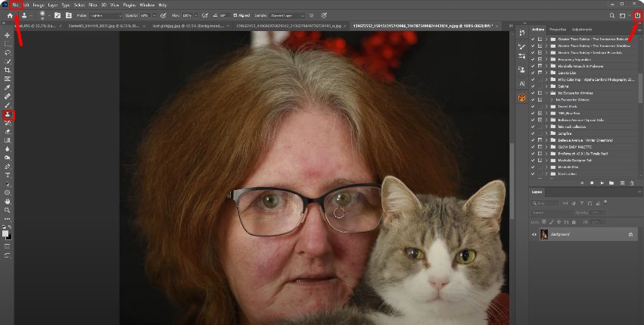
Task: Switch to the Adjustments tab
Action: pyautogui.click(x=582, y=30)
